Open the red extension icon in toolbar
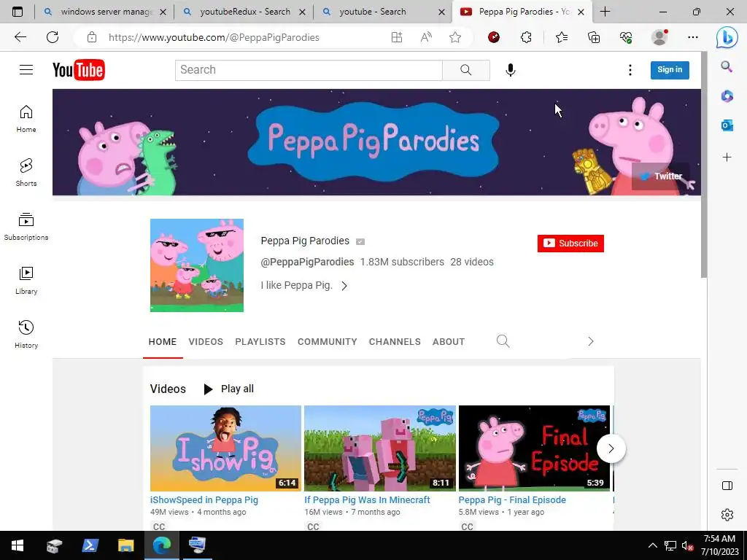 494,37
